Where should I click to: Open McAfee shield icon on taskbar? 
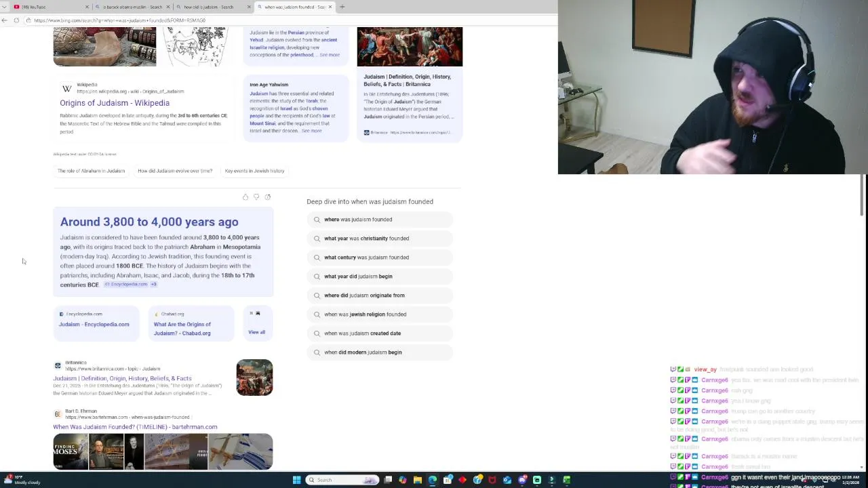pos(492,480)
